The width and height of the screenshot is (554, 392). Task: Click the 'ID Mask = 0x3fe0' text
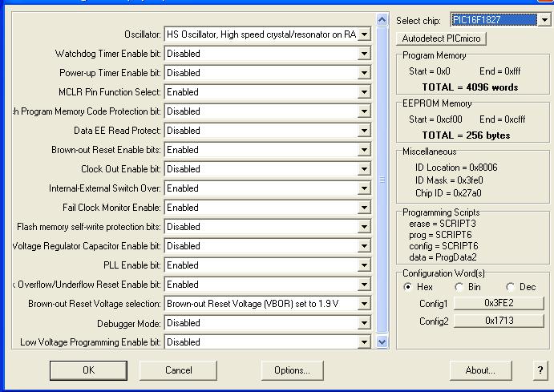point(449,180)
